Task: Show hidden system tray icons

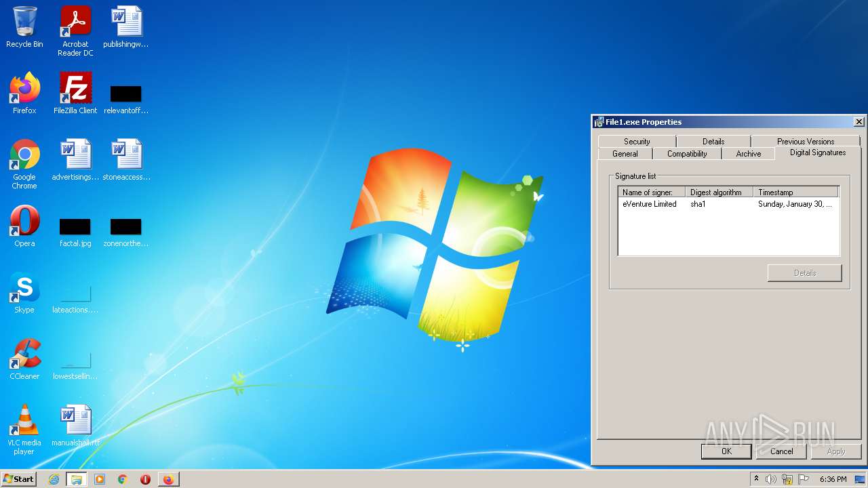Action: tap(756, 479)
